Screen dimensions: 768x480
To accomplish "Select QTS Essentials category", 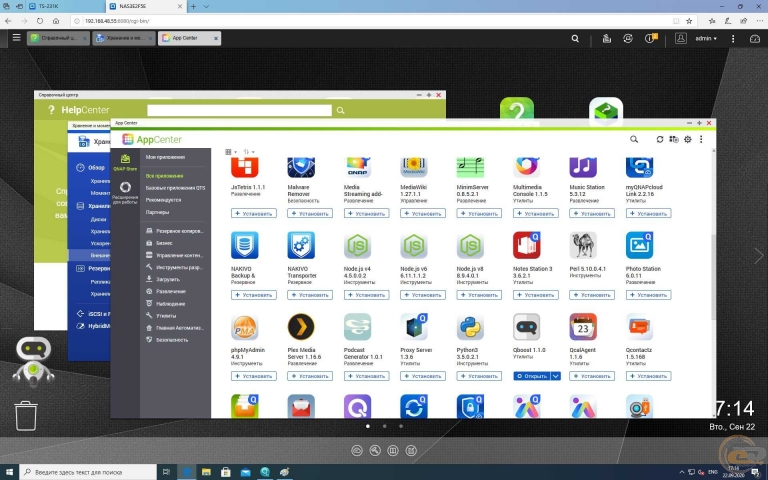I will point(175,188).
